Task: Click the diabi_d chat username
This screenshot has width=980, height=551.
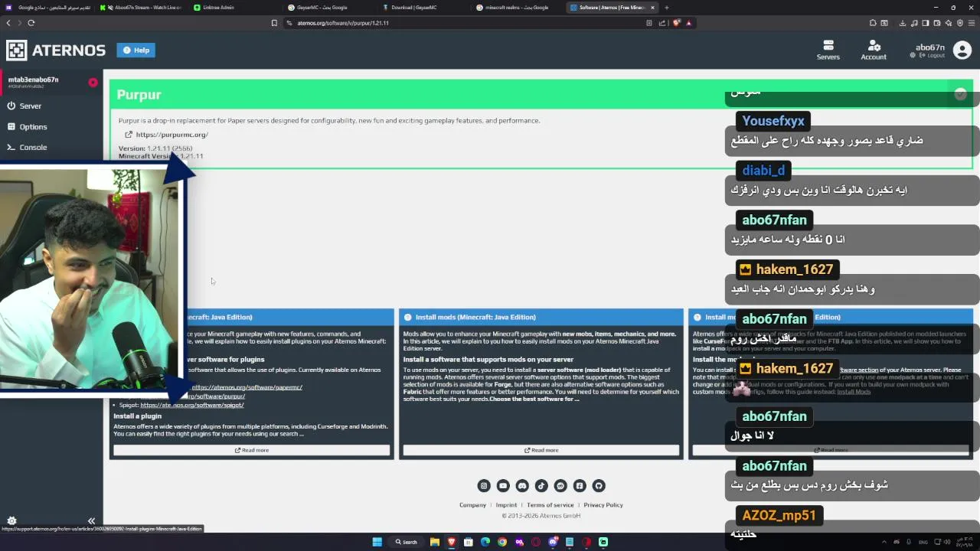Action: pos(763,171)
